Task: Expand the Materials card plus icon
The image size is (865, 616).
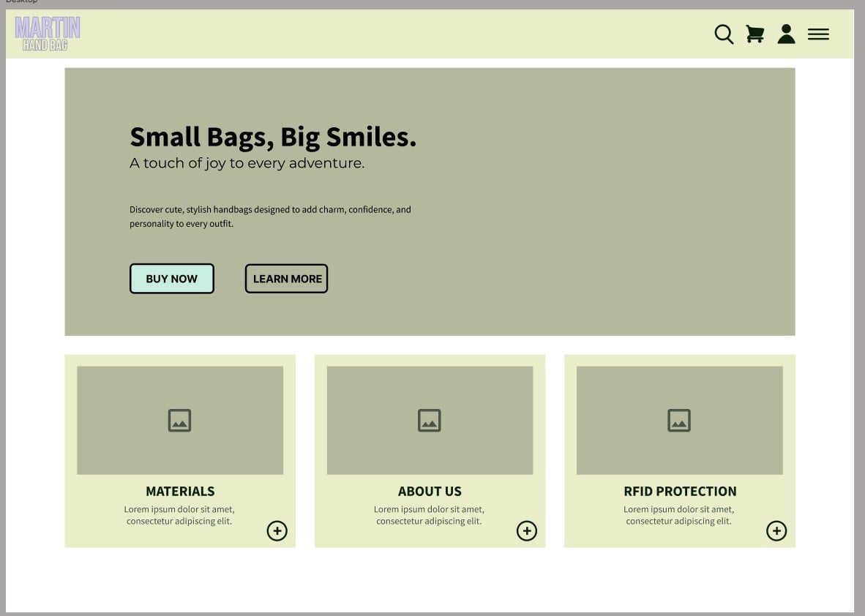Action: (x=277, y=530)
